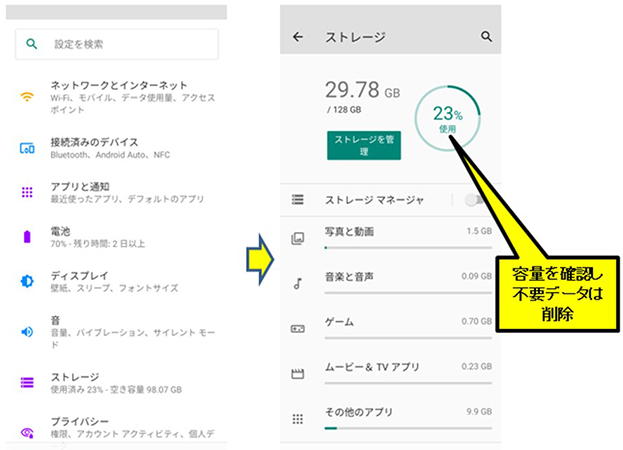Viewport: 623px width, 450px height.
Task: Click the apps and notifications grid icon
Action: pyautogui.click(x=28, y=192)
